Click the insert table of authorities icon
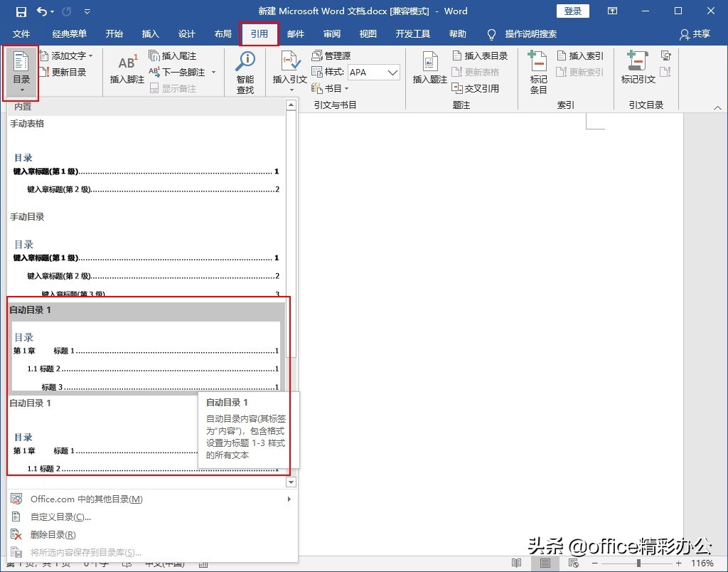 [665, 55]
